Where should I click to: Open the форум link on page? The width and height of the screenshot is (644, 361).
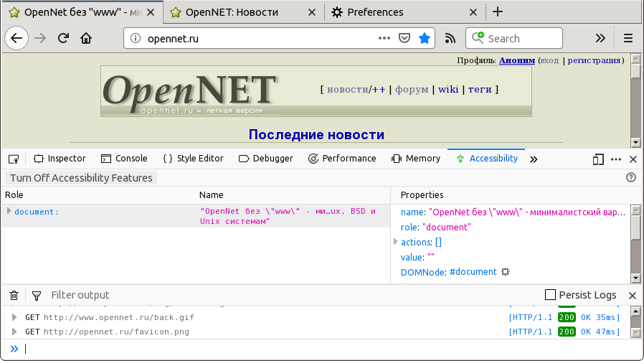pyautogui.click(x=412, y=89)
